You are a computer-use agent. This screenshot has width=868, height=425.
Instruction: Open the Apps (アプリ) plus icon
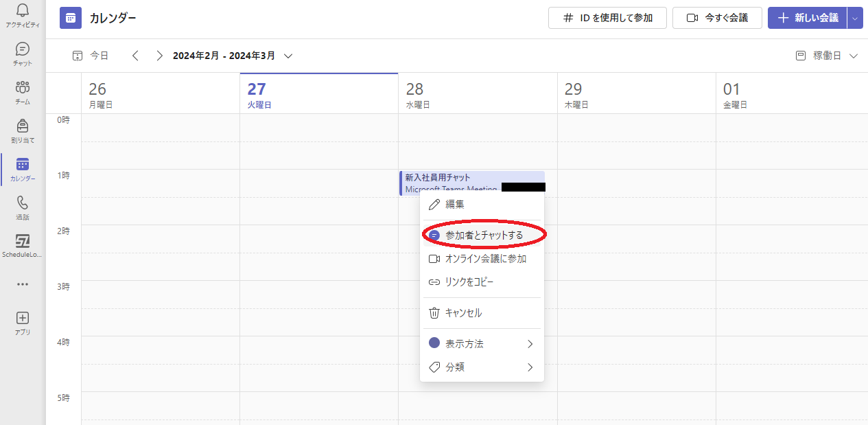click(x=23, y=319)
